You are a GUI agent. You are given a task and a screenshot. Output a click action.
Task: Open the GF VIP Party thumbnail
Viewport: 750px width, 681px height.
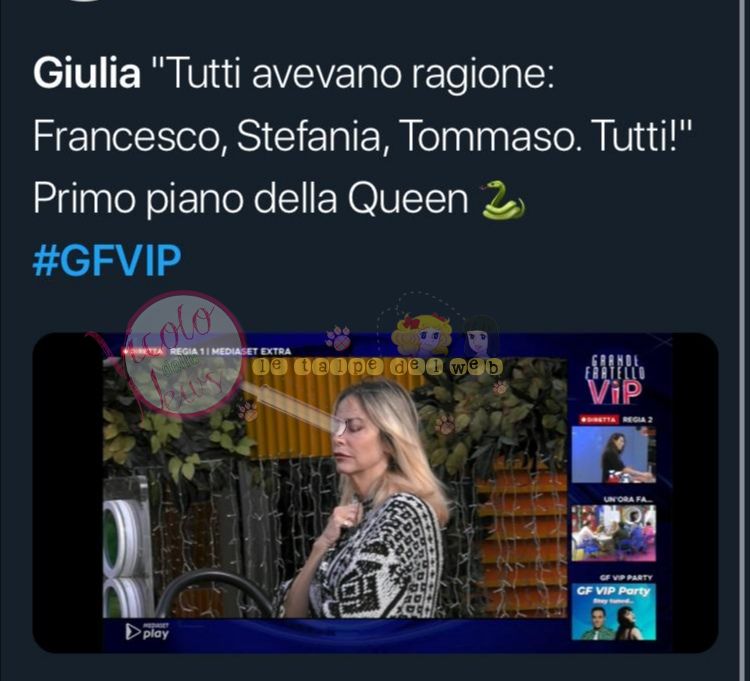[x=614, y=612]
